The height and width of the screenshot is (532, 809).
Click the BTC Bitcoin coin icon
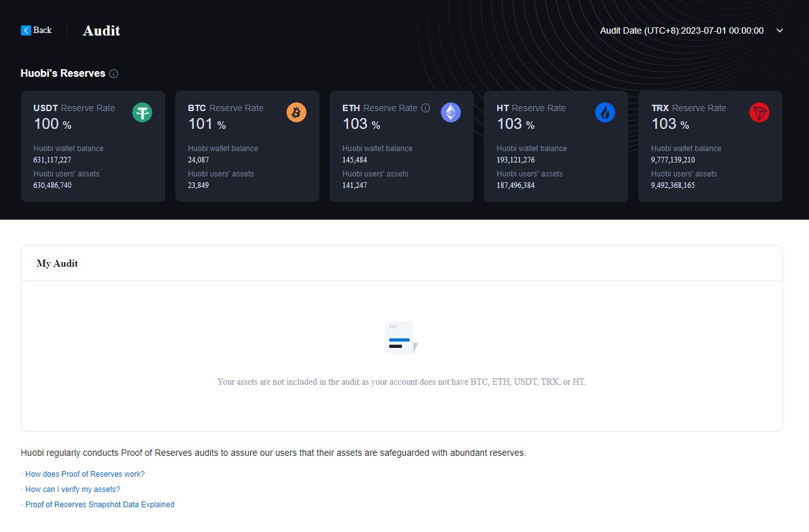[297, 112]
